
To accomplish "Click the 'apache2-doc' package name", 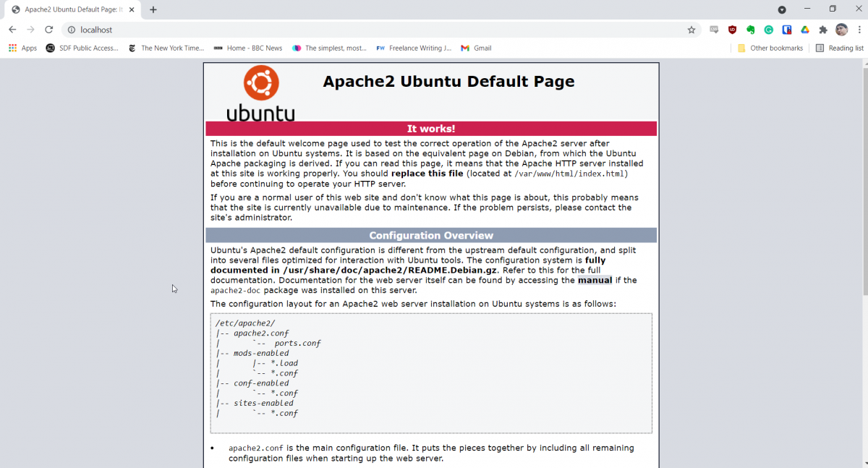I will pos(236,290).
